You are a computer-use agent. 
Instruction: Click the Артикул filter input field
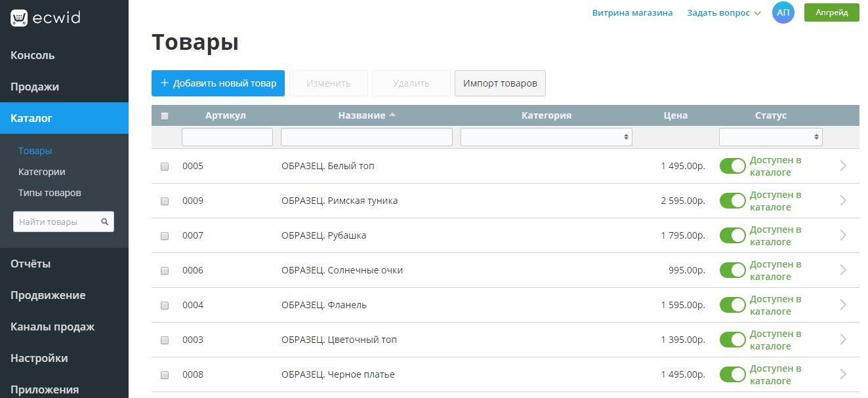pos(226,136)
